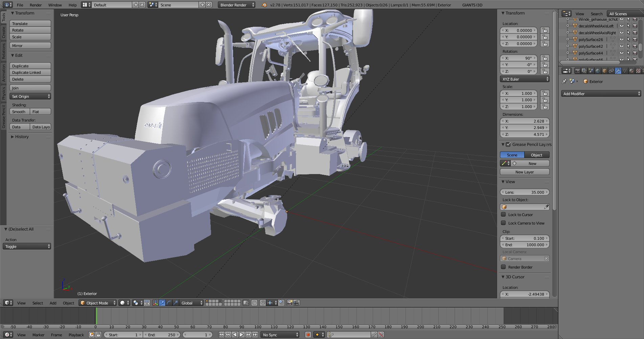Open the Modifiers properties tab (wrench icon)
This screenshot has width=644, height=339.
618,71
